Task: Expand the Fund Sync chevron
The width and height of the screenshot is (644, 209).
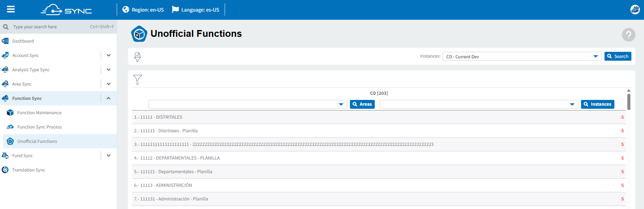Action: (109, 155)
